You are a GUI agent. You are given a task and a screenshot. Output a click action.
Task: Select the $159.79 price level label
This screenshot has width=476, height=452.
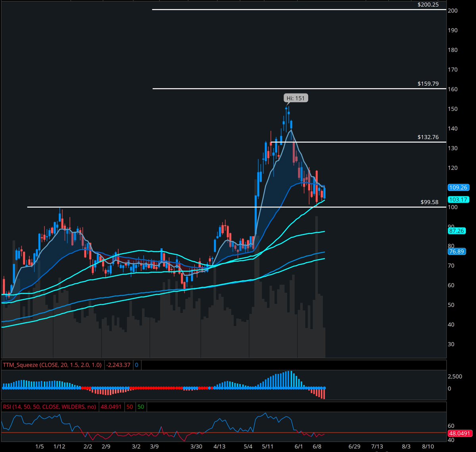point(428,84)
